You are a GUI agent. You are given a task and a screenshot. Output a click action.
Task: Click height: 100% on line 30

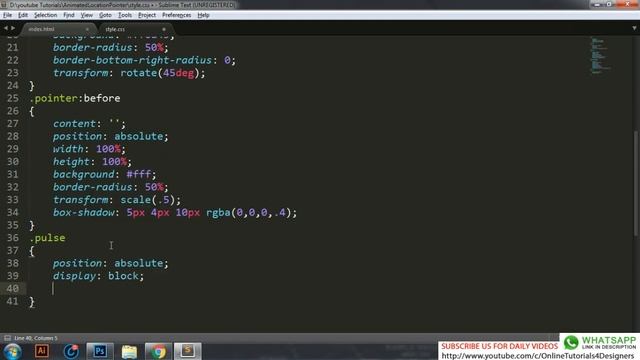point(92,162)
